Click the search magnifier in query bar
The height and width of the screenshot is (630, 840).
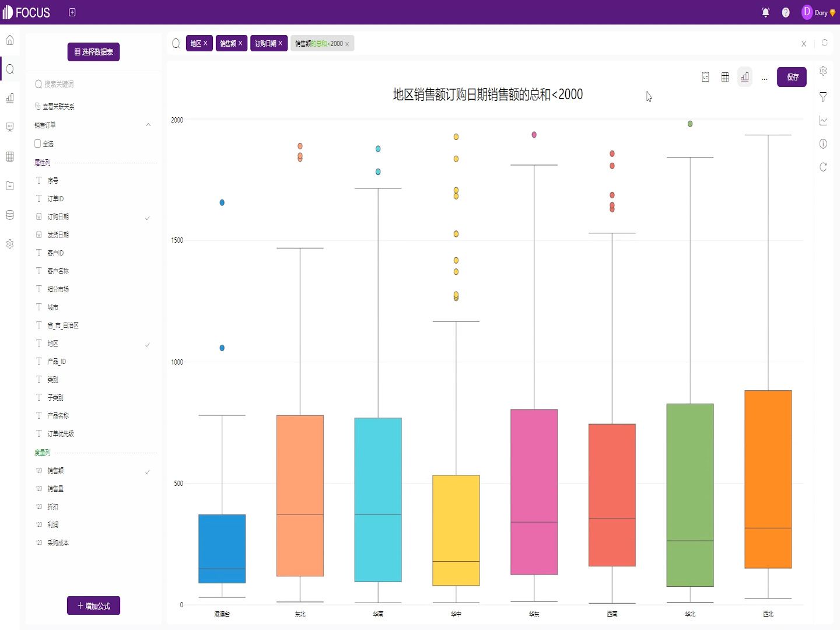pos(176,43)
